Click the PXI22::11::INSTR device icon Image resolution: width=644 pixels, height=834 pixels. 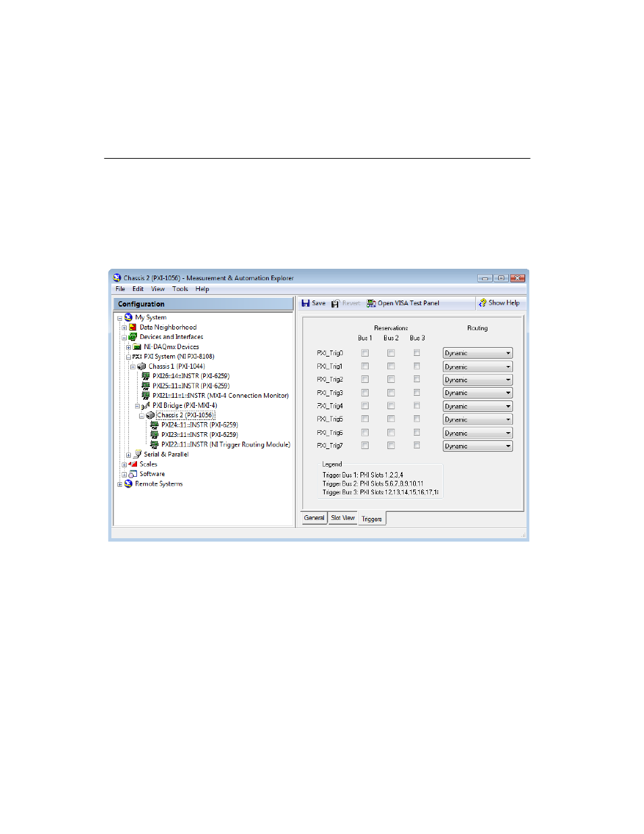point(155,444)
